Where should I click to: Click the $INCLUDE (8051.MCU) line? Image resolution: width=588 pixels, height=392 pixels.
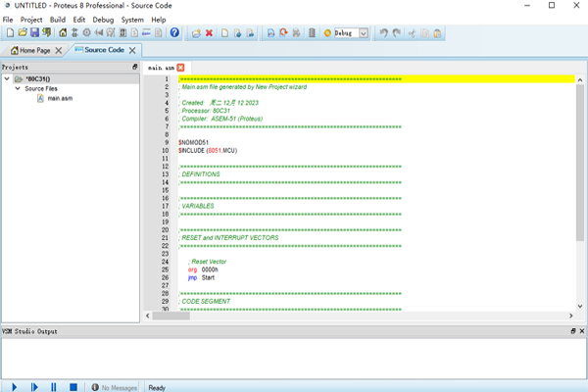tap(208, 150)
